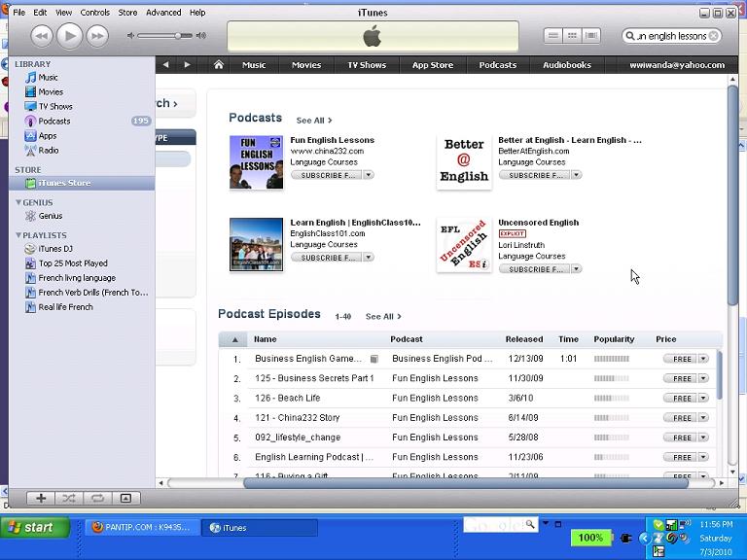Click the maximum volume speaker icon
The height and width of the screenshot is (560, 747).
coord(201,36)
